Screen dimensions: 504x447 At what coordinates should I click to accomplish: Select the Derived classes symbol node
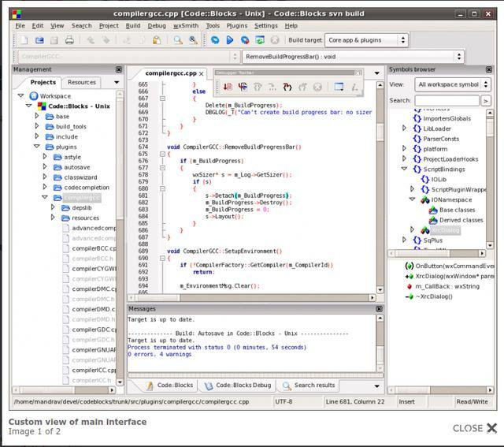[x=457, y=220]
